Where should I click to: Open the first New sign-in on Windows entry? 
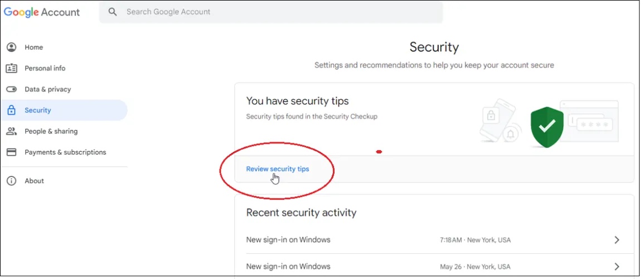coord(288,240)
